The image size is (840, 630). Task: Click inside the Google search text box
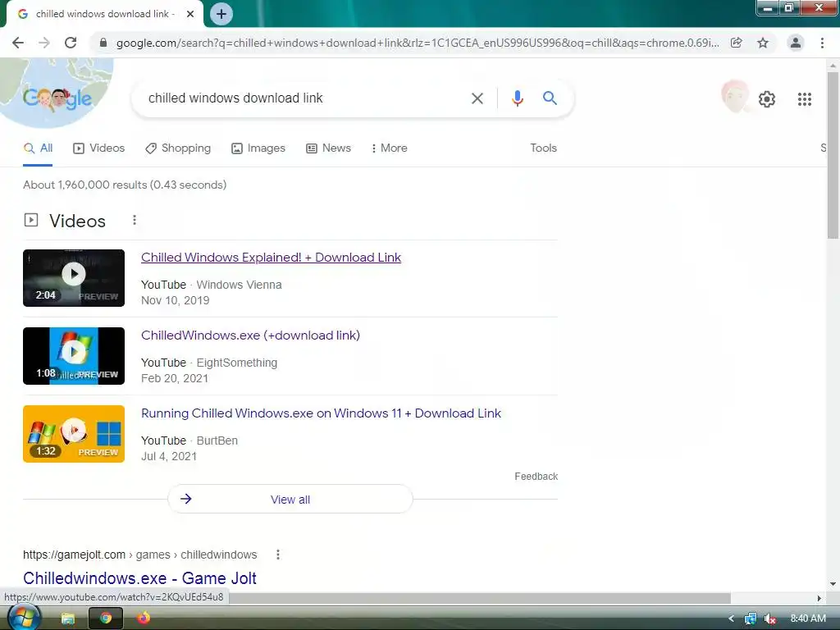pos(305,98)
